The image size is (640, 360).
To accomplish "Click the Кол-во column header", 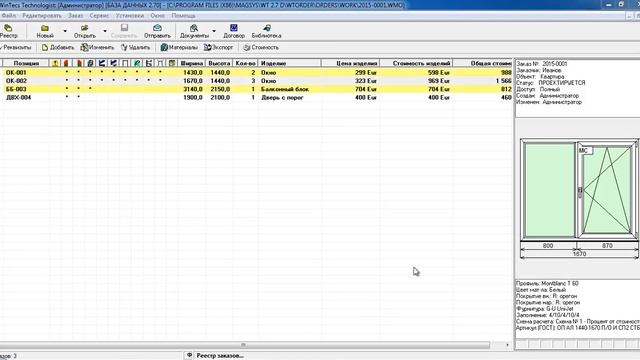I will 246,63.
